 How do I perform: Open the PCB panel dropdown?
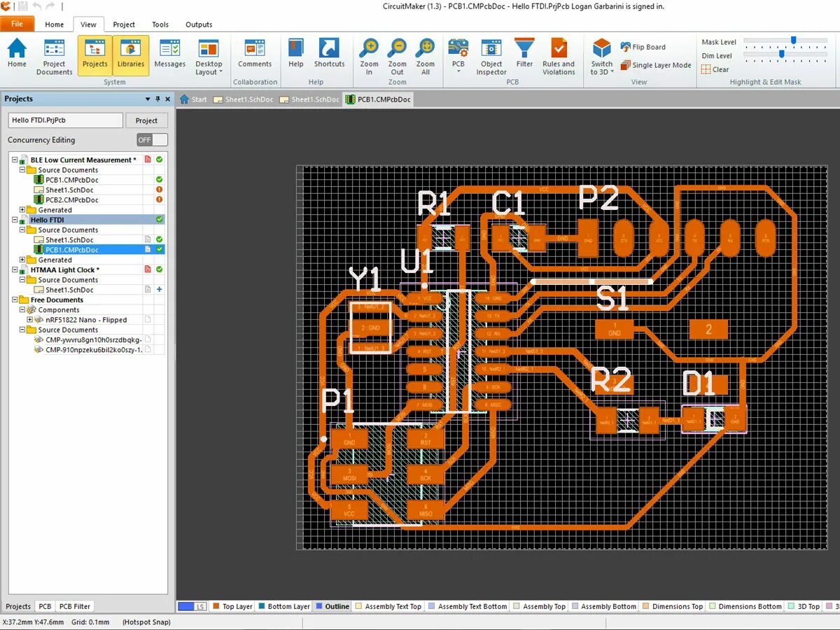(458, 57)
